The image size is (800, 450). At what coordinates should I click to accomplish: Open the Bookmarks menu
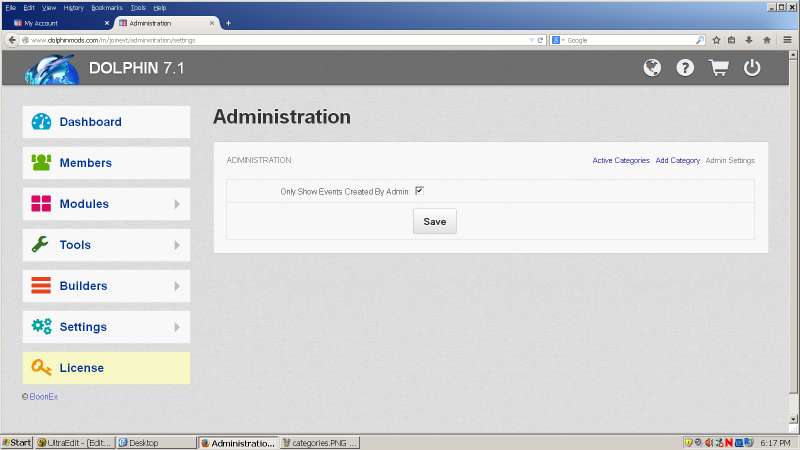107,8
